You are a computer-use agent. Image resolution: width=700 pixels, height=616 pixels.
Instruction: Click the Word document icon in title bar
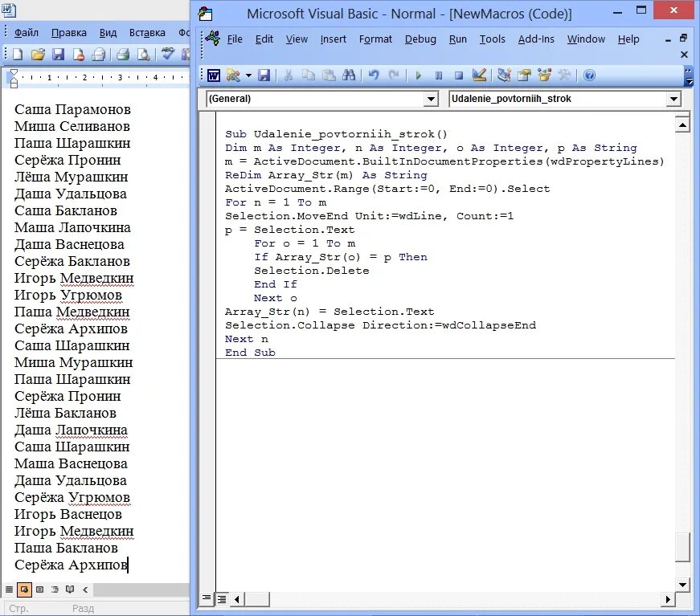pyautogui.click(x=9, y=10)
